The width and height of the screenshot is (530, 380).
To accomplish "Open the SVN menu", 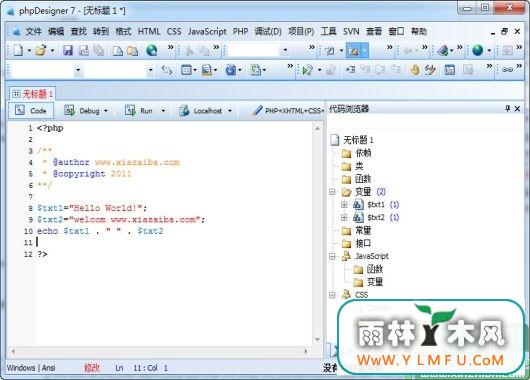I will pyautogui.click(x=351, y=32).
